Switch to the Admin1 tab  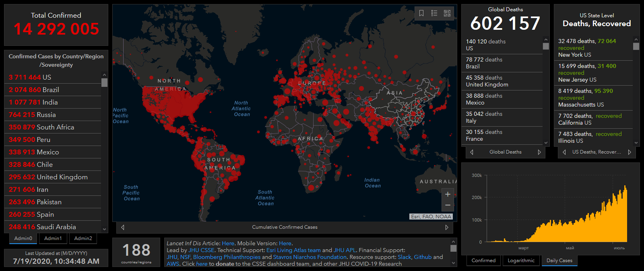coord(53,238)
